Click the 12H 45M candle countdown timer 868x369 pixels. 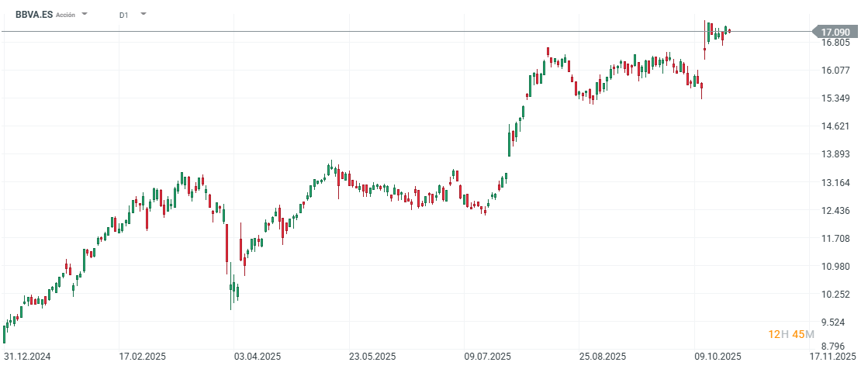(791, 334)
